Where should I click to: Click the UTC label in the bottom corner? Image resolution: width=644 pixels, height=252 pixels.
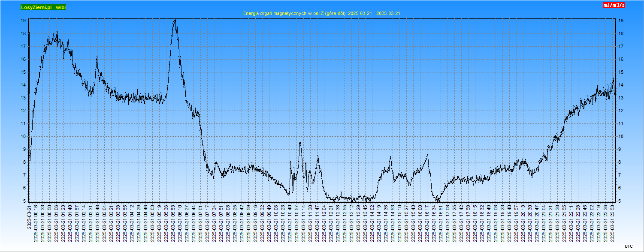tap(628, 246)
